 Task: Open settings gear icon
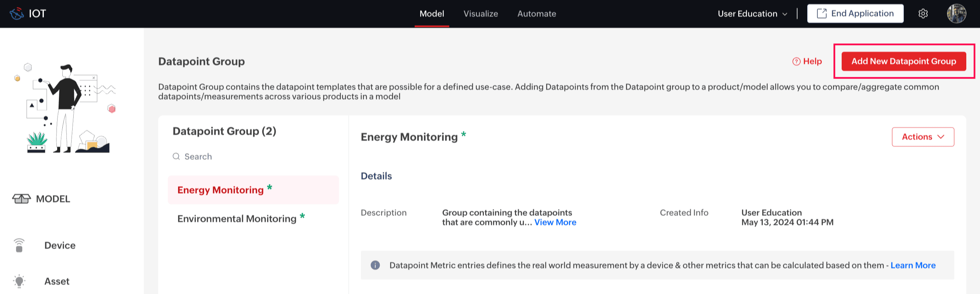pyautogui.click(x=923, y=14)
